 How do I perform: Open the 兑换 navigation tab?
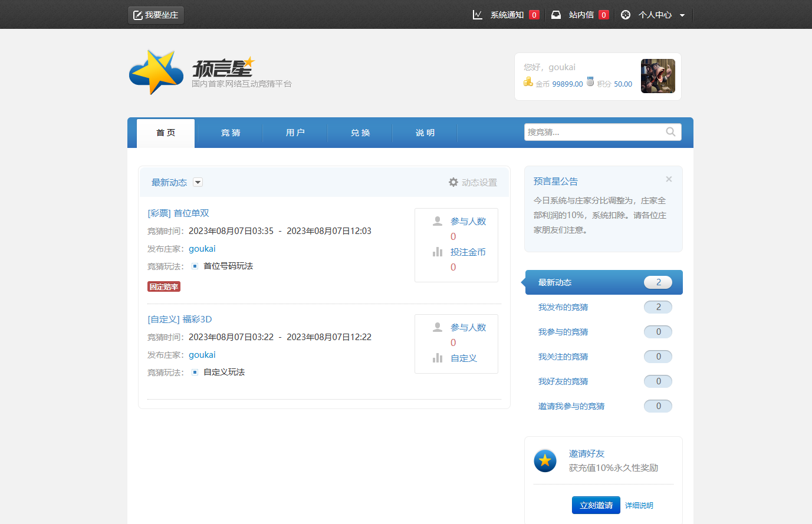click(360, 133)
